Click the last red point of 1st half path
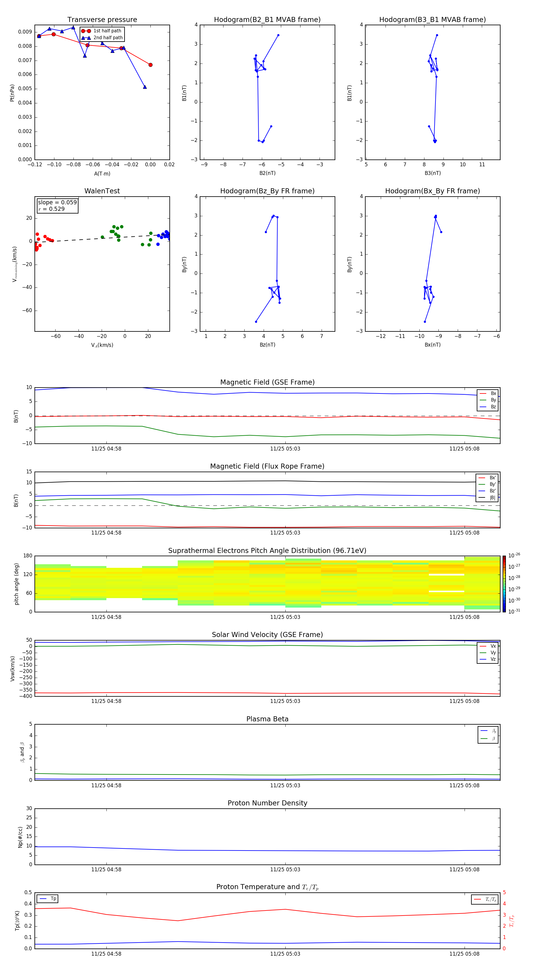 (x=150, y=65)
